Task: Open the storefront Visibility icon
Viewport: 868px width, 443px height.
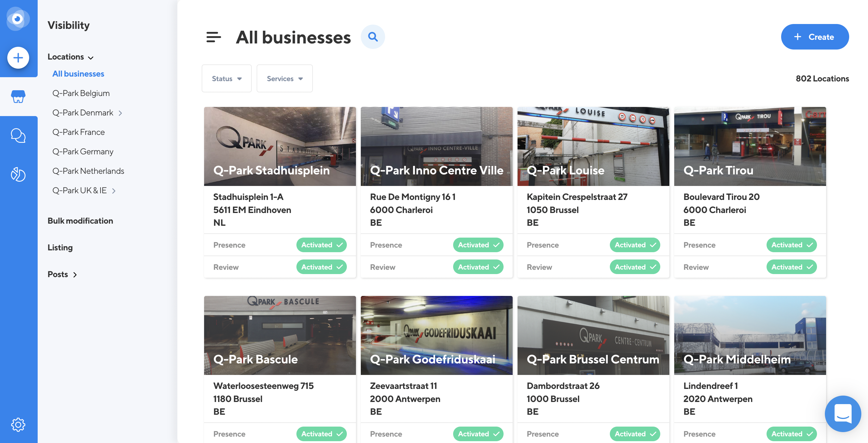Action: point(18,96)
